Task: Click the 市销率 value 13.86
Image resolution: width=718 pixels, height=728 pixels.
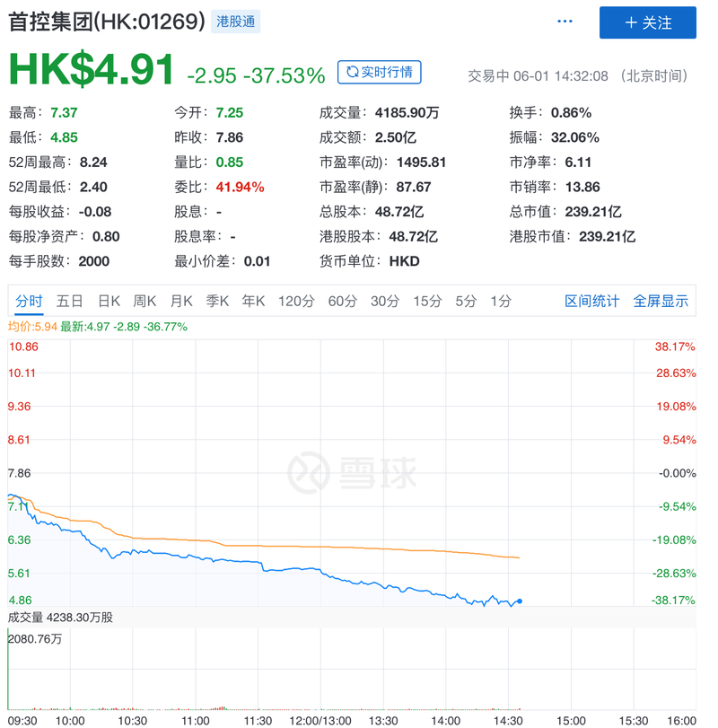Action: click(x=582, y=187)
